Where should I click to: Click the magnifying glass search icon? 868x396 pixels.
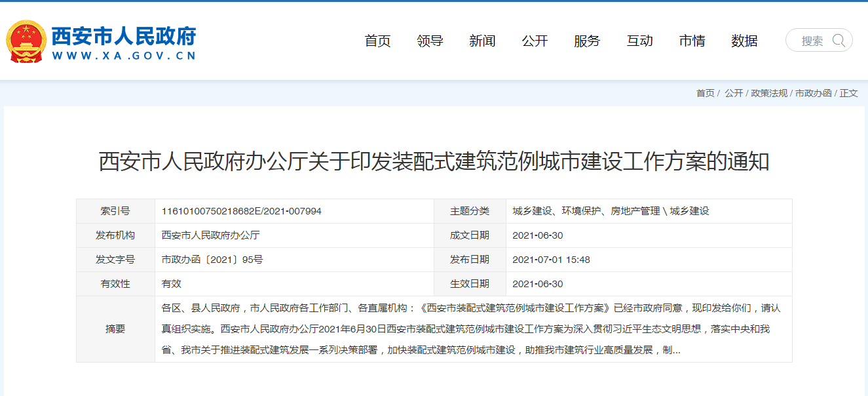[x=839, y=41]
